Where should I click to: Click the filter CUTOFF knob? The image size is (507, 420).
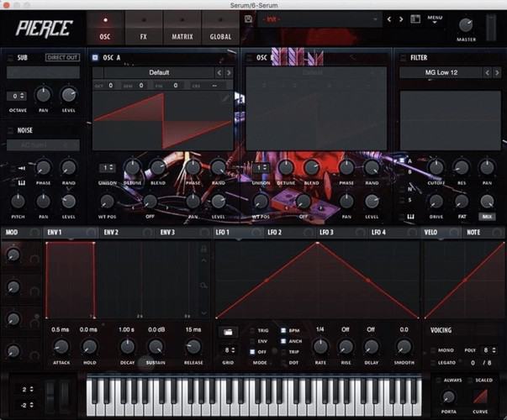(x=436, y=167)
